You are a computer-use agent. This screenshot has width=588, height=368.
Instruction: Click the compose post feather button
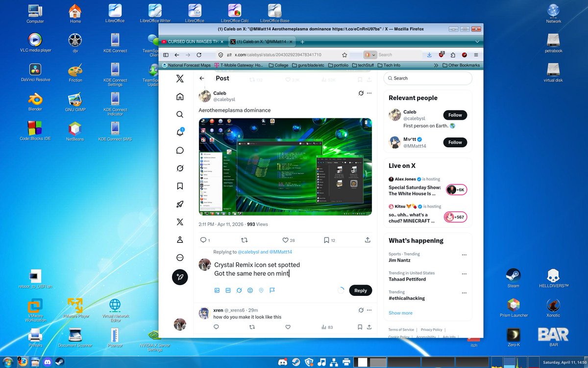pyautogui.click(x=180, y=277)
